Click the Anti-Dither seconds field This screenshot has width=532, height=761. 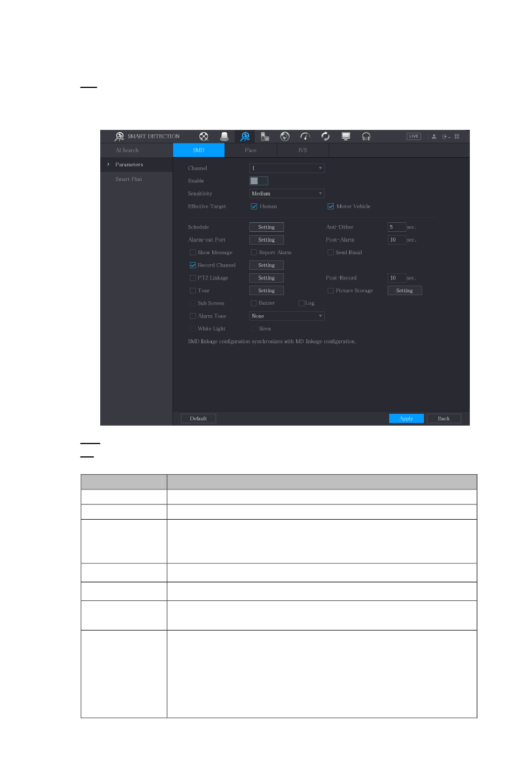(x=396, y=227)
